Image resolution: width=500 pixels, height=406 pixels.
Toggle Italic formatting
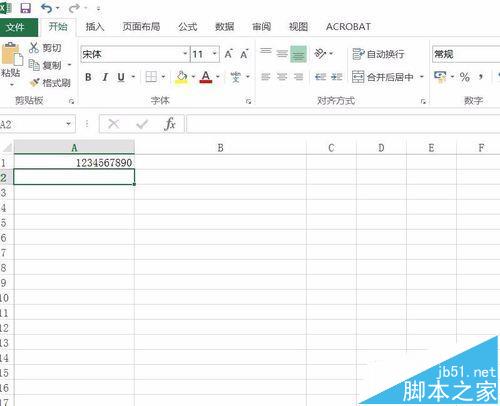point(105,77)
